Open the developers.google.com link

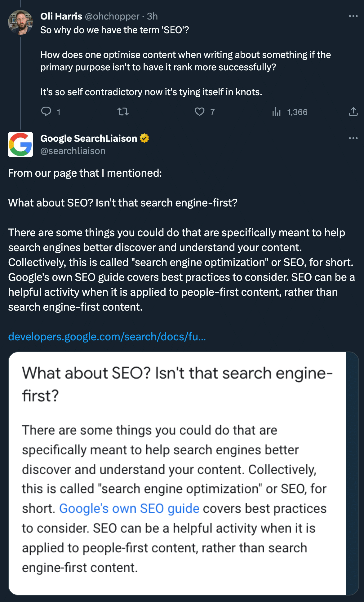click(107, 337)
